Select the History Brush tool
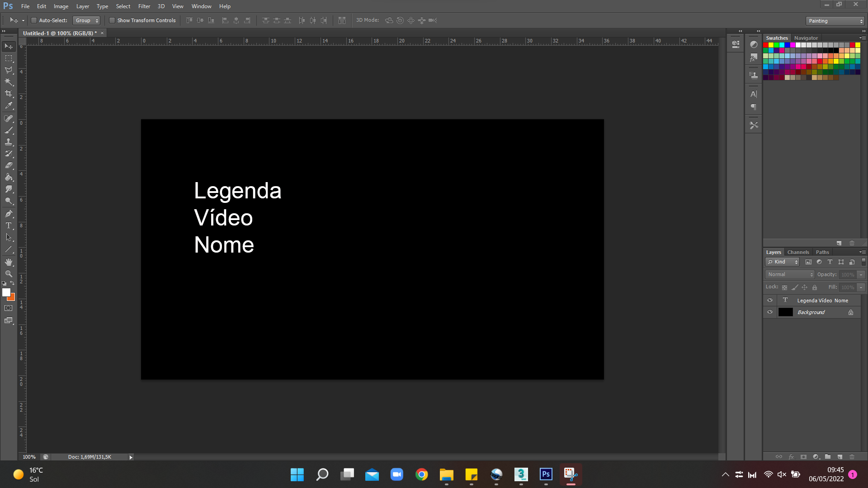 tap(9, 154)
